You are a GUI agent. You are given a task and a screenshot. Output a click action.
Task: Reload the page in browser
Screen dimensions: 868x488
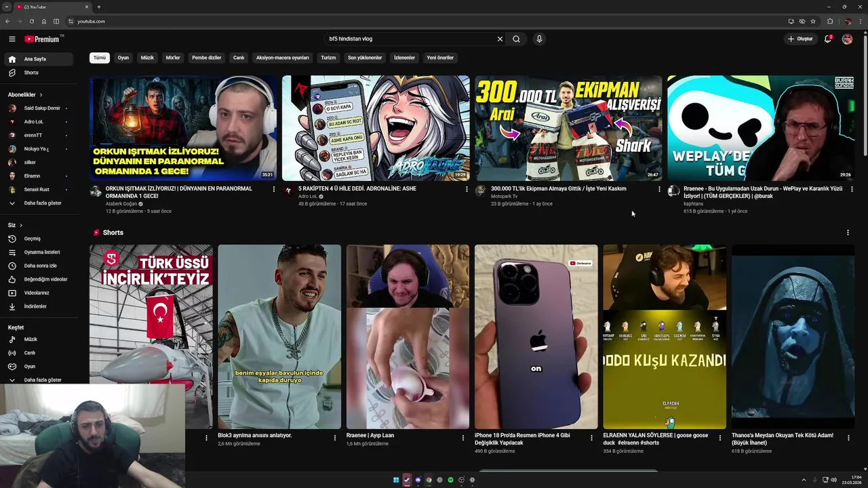(x=32, y=21)
